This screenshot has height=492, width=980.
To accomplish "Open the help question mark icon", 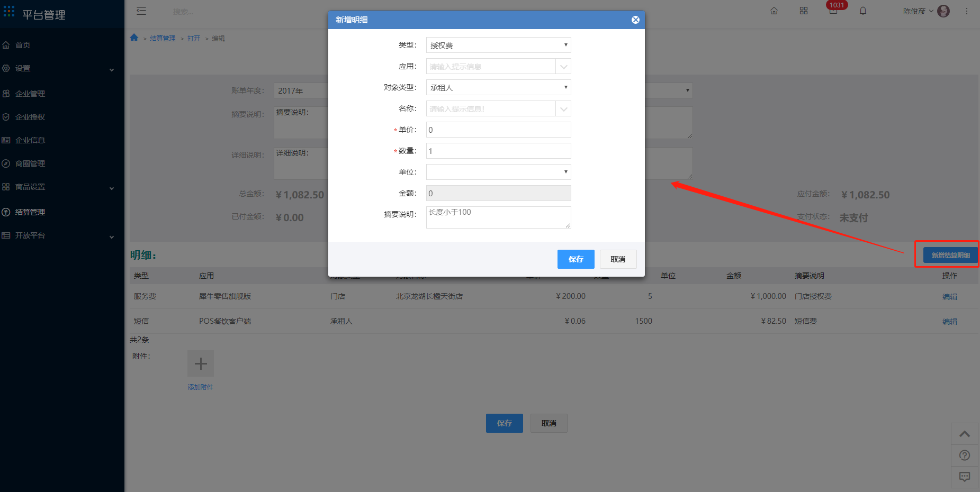I will [x=965, y=455].
